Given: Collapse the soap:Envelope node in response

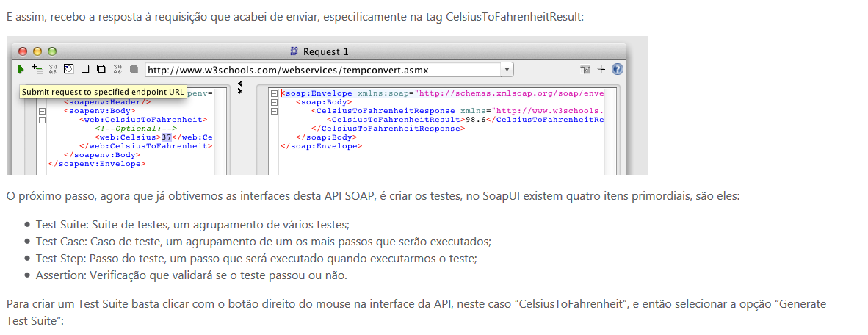Looking at the screenshot, I should pyautogui.click(x=274, y=93).
